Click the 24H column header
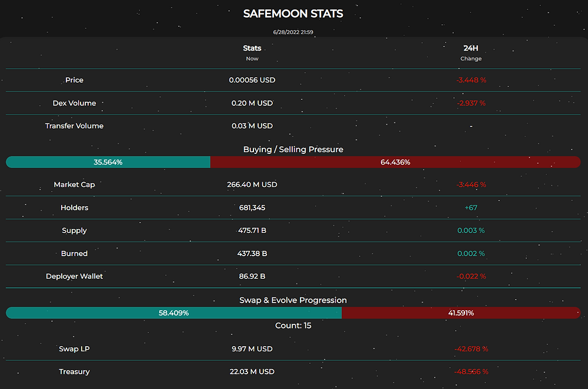This screenshot has height=389, width=588. pyautogui.click(x=470, y=48)
